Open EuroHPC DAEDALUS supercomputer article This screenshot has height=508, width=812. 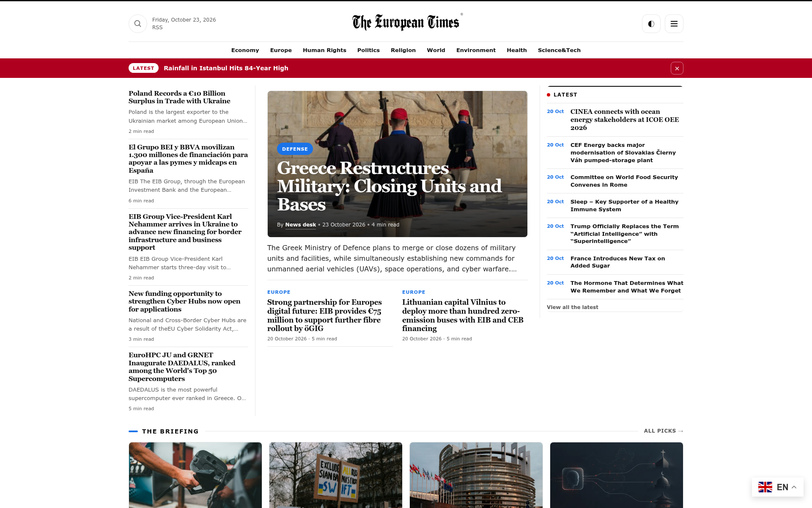(x=182, y=367)
